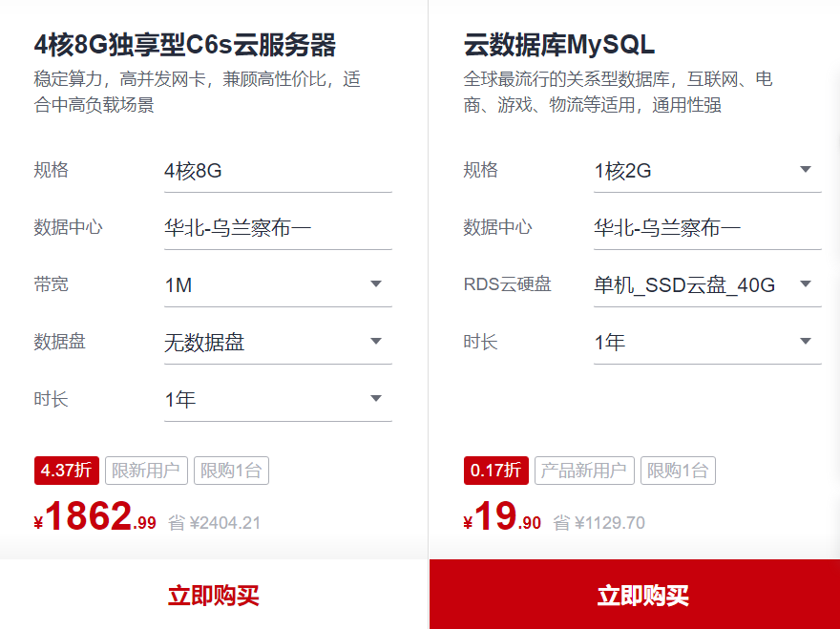Click the red 立即购买 button for MySQL
Image resolution: width=840 pixels, height=629 pixels.
pyautogui.click(x=643, y=596)
